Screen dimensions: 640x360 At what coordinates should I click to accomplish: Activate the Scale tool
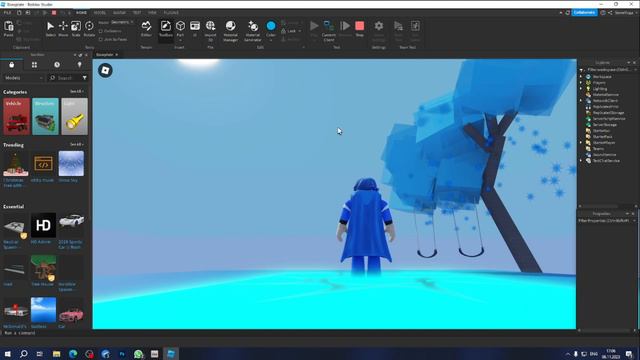pyautogui.click(x=76, y=29)
